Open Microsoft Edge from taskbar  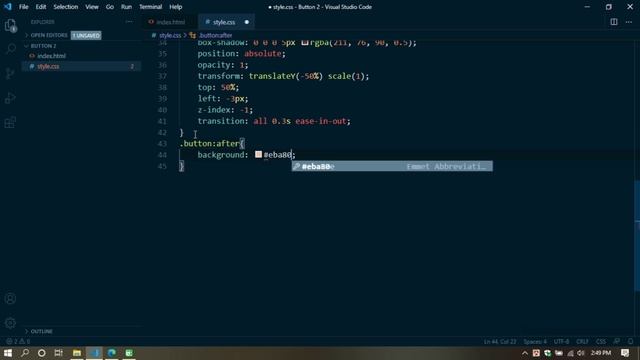111,353
